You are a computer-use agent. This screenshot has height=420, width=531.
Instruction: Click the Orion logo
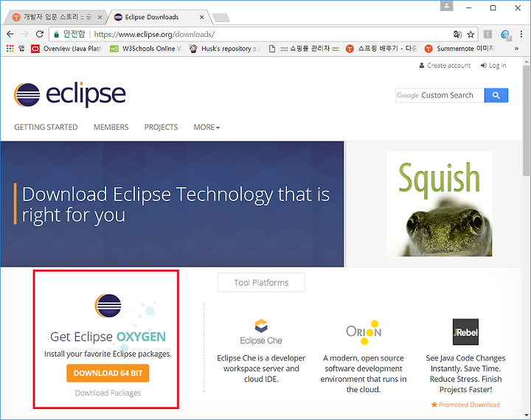point(364,332)
